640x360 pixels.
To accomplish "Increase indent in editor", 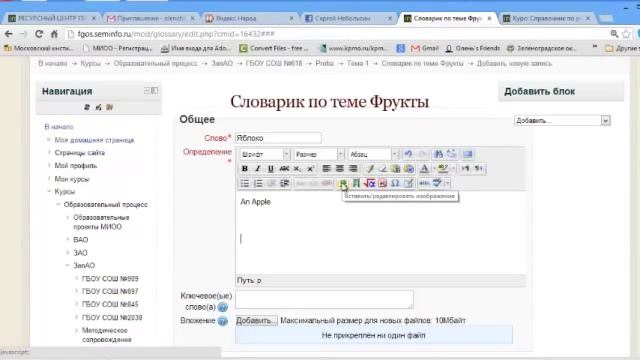I will coord(284,183).
